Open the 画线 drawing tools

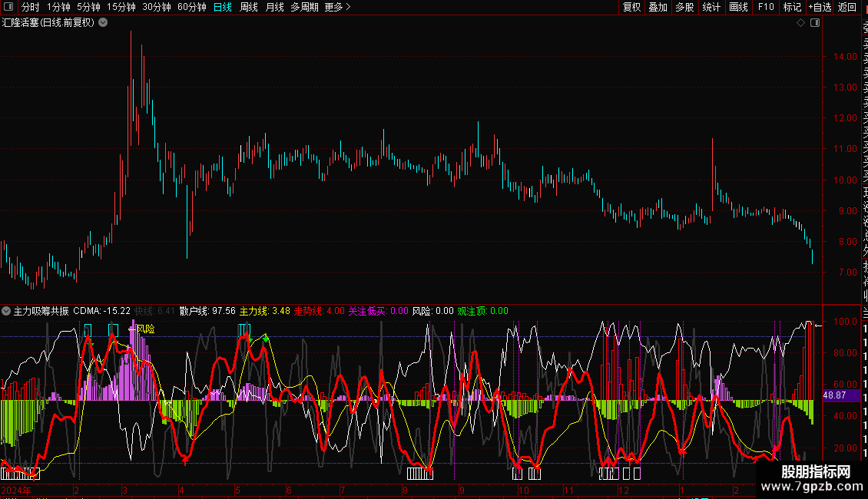[738, 7]
